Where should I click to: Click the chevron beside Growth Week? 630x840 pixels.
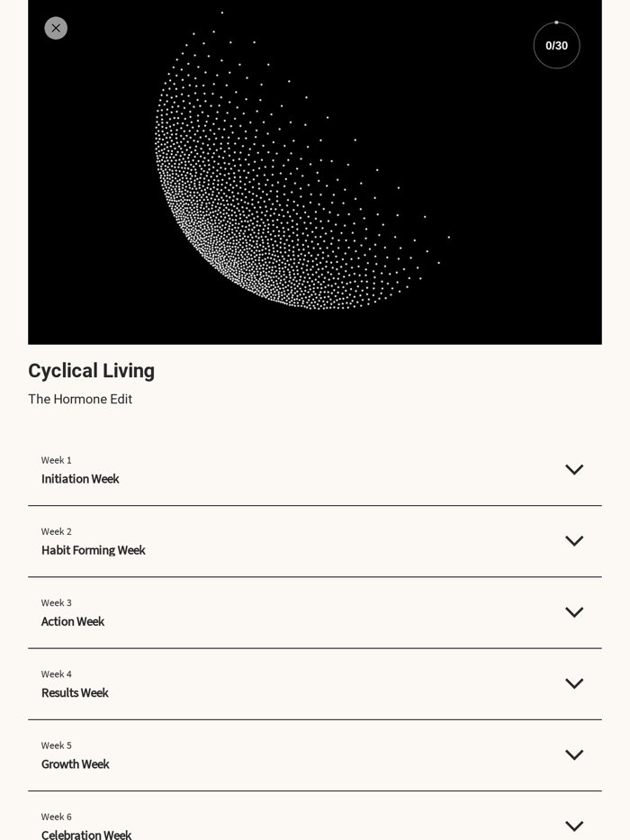click(x=574, y=754)
